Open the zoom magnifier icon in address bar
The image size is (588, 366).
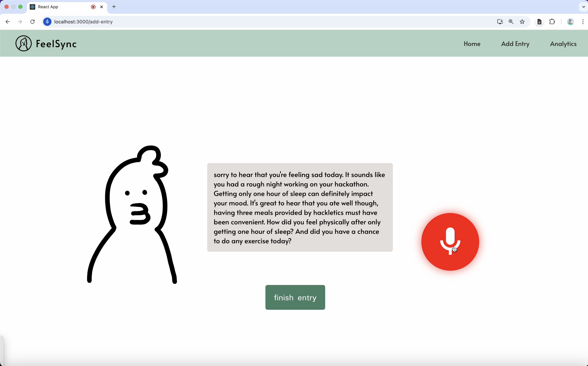click(511, 22)
